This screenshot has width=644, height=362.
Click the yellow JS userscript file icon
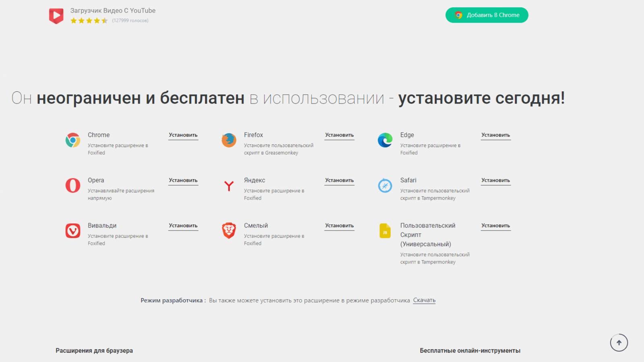(385, 231)
